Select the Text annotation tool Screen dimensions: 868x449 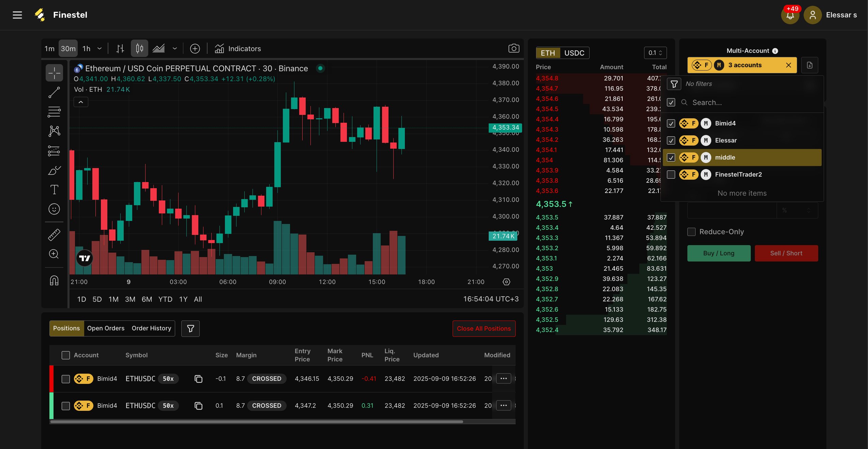click(54, 190)
